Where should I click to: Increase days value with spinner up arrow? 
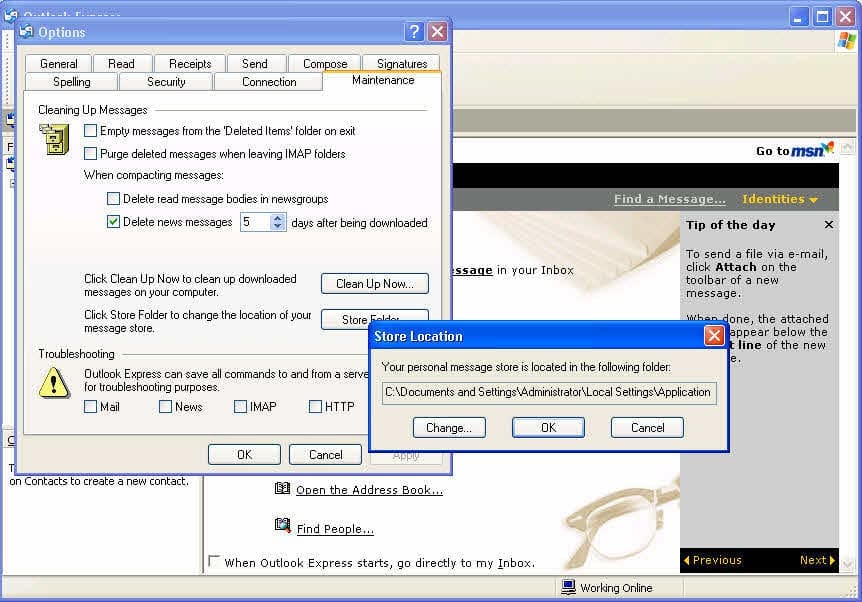click(278, 218)
